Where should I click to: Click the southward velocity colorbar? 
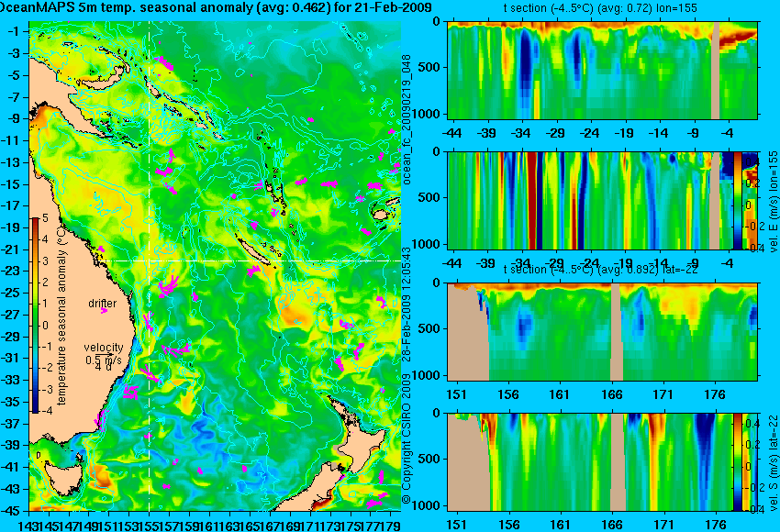click(737, 462)
